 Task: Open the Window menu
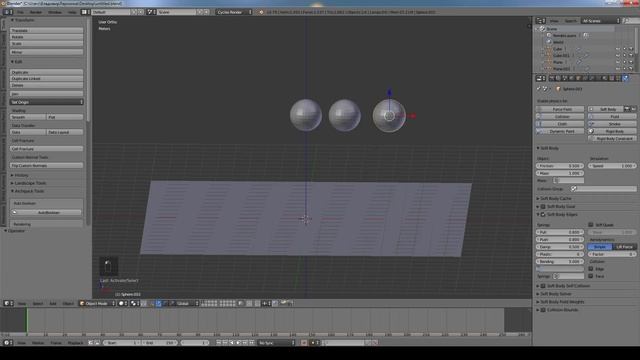55,12
